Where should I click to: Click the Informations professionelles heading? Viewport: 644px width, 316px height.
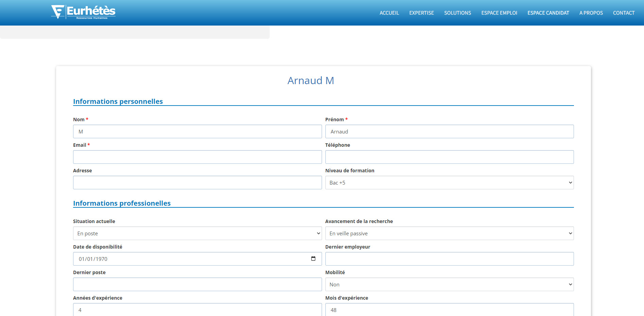pyautogui.click(x=122, y=203)
